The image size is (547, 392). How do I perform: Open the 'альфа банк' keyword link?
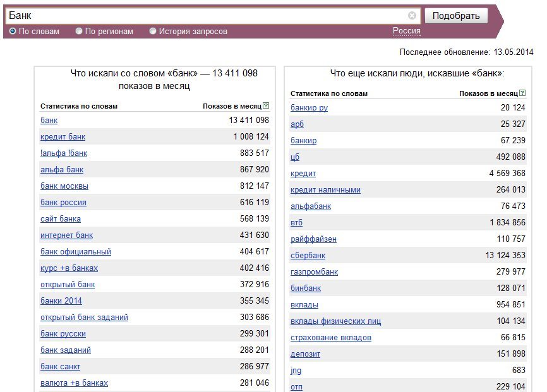(x=62, y=170)
